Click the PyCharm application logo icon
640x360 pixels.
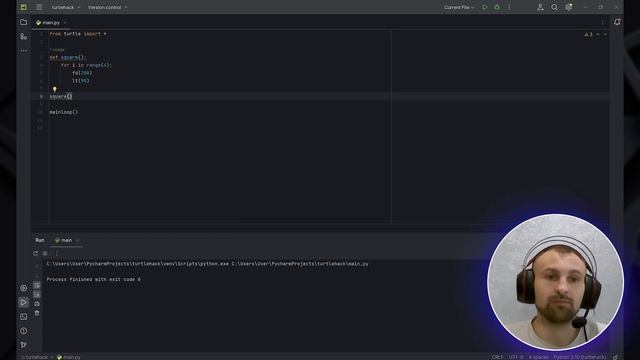click(x=24, y=7)
